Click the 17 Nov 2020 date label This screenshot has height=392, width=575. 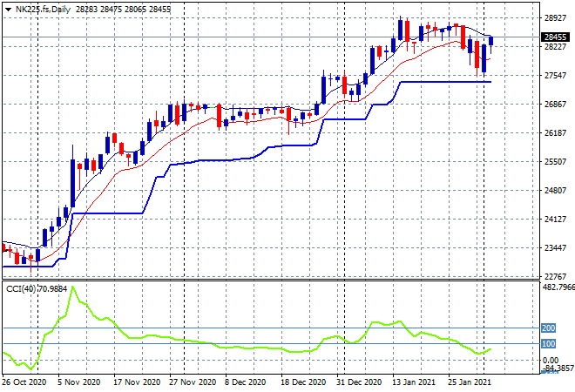click(x=137, y=382)
